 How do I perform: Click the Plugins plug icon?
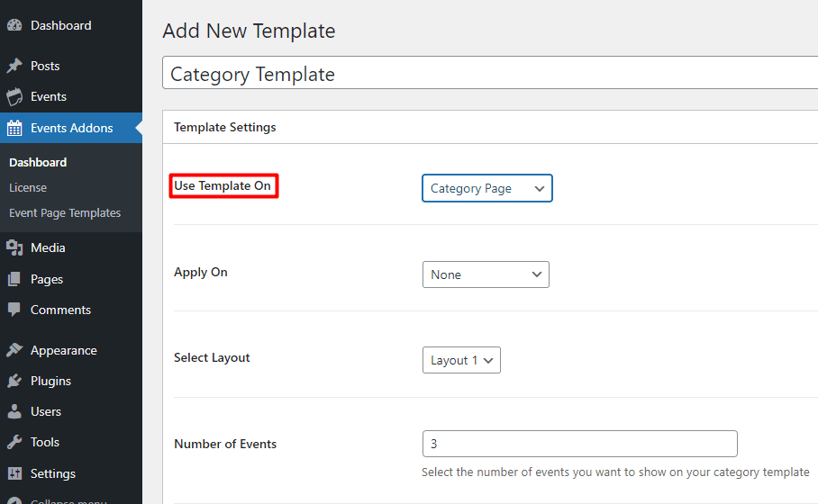pos(14,382)
